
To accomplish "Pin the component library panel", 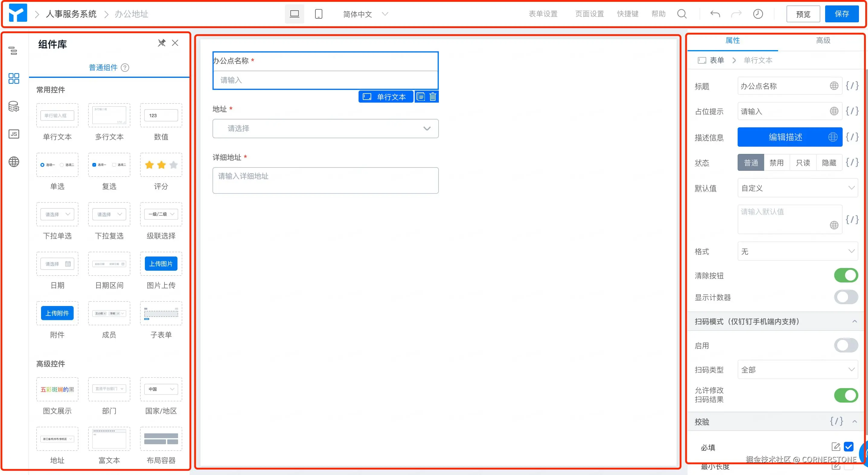I will (162, 43).
